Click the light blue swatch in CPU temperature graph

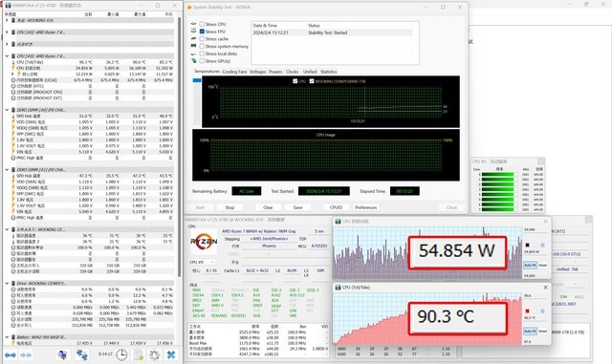point(542,310)
